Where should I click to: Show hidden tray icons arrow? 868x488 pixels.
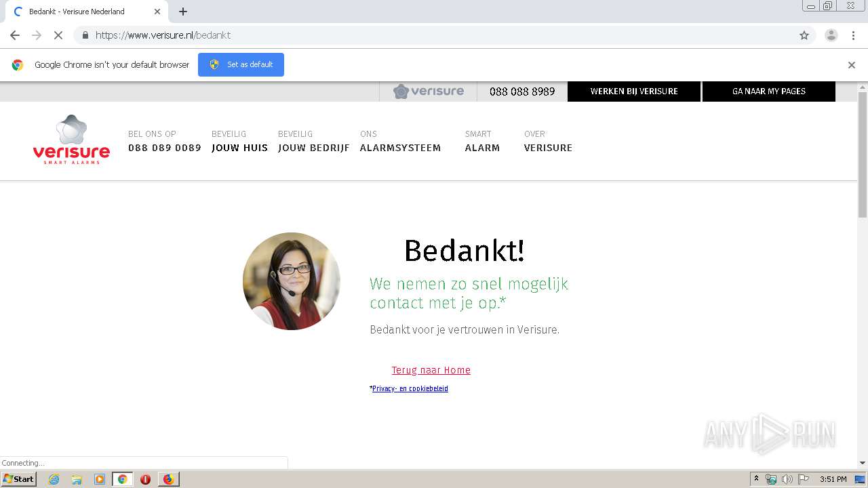(757, 479)
